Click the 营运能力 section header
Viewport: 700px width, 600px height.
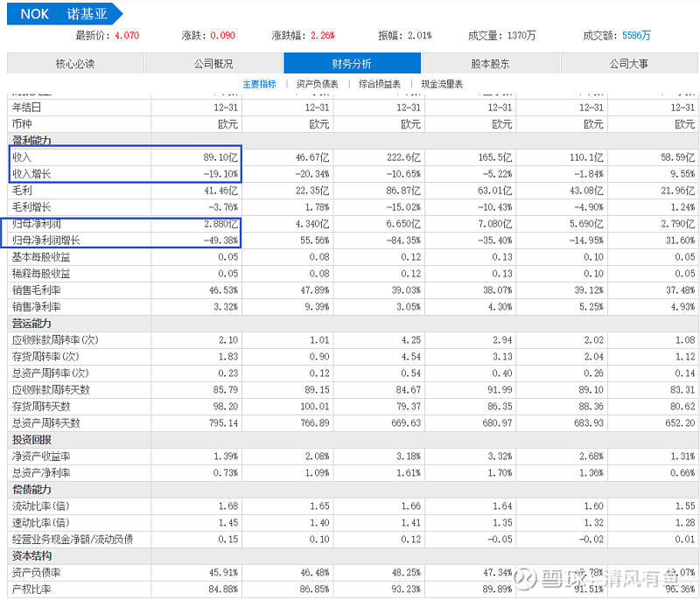[31, 324]
